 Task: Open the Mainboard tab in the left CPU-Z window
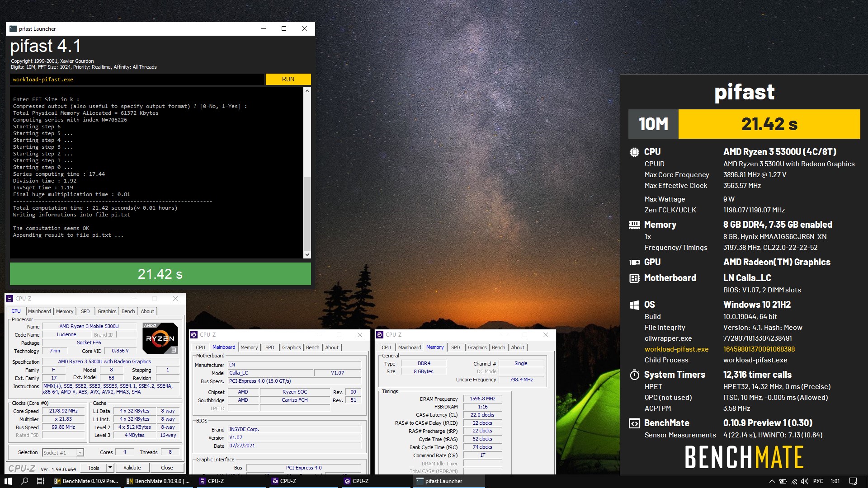[39, 311]
